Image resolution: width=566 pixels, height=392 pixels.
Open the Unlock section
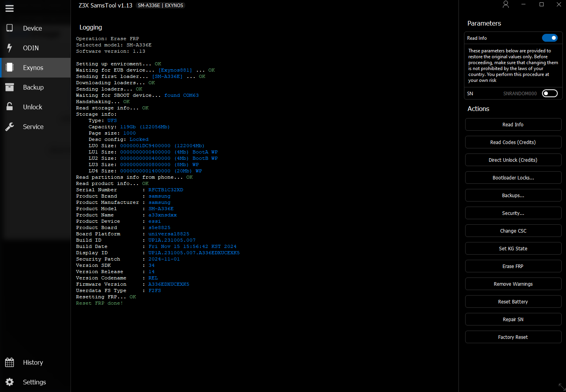(x=35, y=107)
